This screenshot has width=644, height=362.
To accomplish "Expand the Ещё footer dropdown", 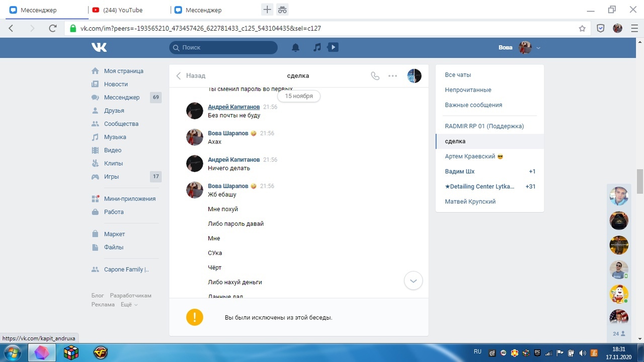I will coord(129,305).
